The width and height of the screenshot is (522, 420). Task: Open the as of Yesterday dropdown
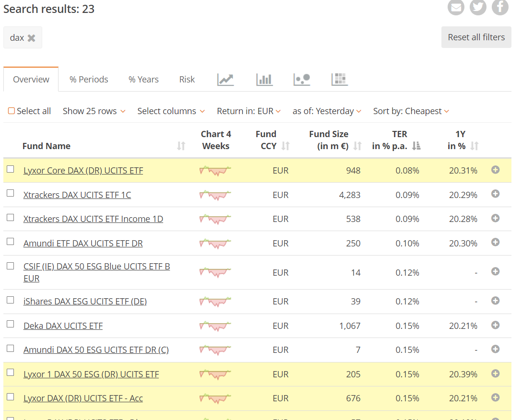[327, 111]
